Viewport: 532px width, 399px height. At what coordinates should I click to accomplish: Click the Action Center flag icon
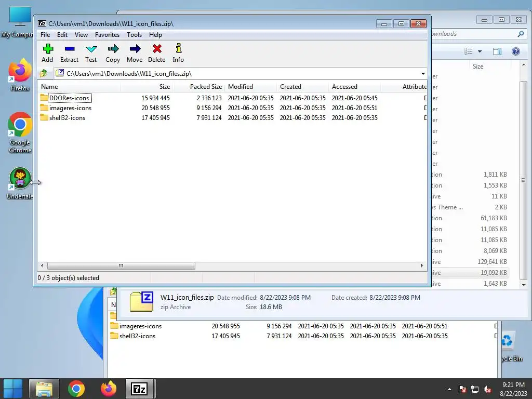(x=462, y=389)
